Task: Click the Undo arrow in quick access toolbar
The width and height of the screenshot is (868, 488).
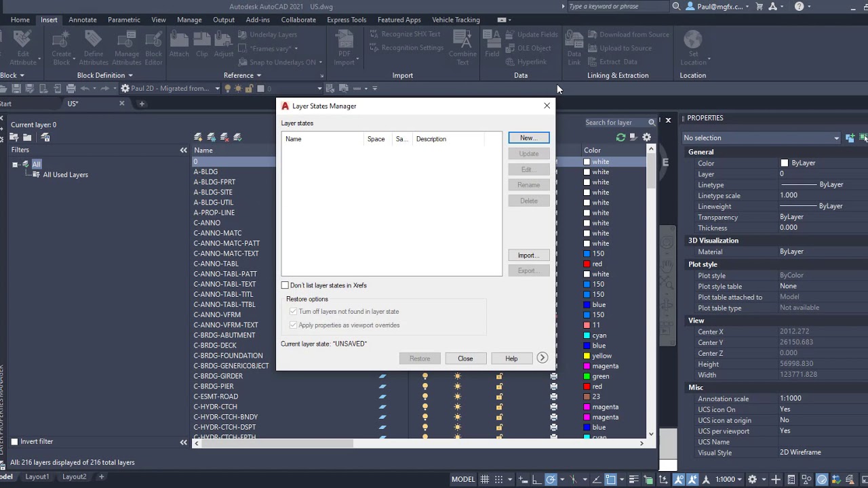Action: pos(85,88)
